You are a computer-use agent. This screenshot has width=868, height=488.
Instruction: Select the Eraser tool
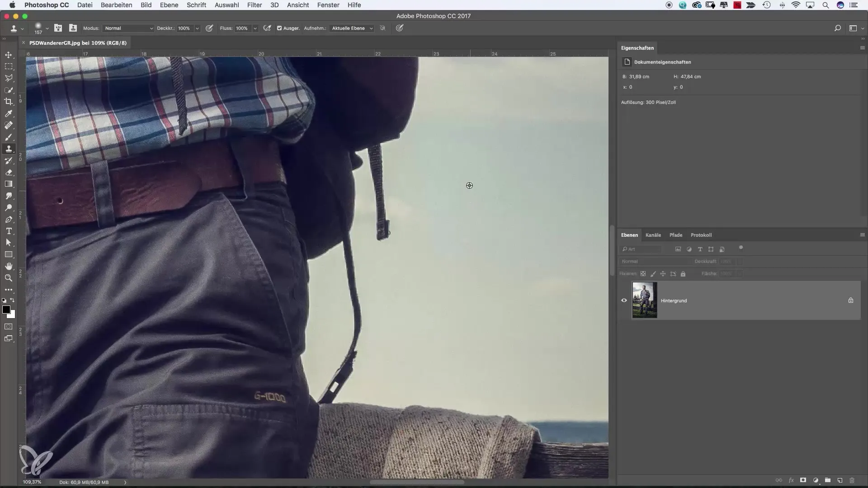click(9, 172)
